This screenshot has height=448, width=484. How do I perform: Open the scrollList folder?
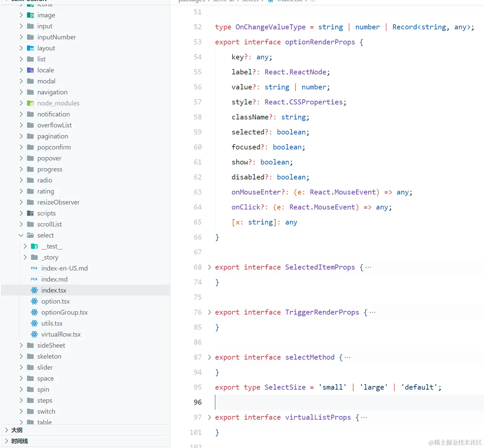[50, 224]
